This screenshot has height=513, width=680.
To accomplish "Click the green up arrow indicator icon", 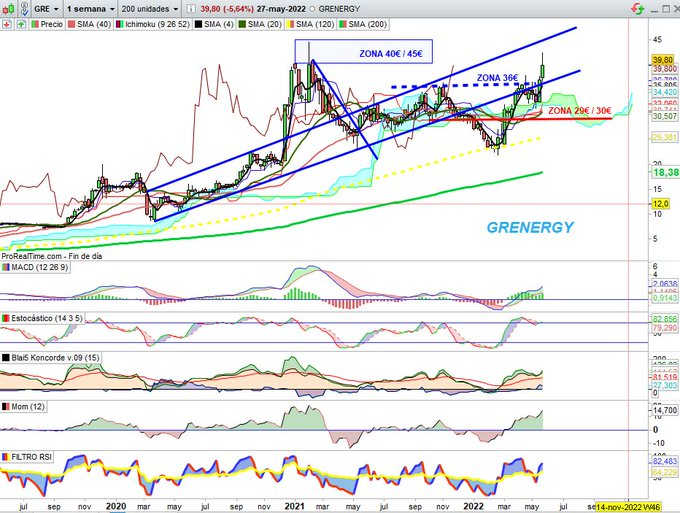I will coord(20,24).
